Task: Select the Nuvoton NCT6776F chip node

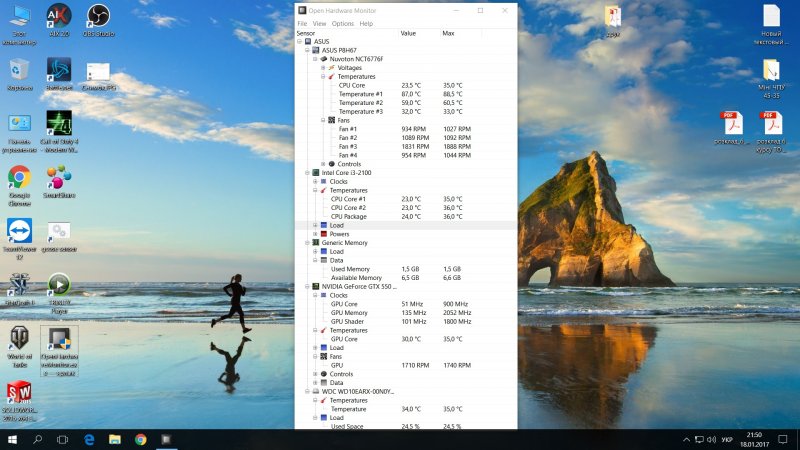Action: pos(356,59)
